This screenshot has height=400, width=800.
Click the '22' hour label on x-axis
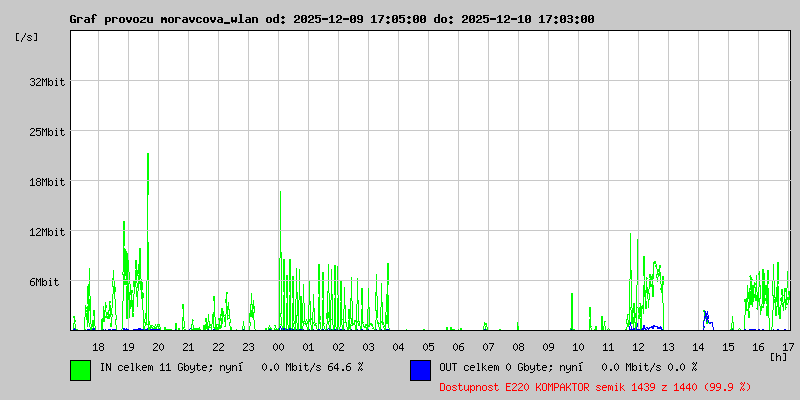coord(218,347)
